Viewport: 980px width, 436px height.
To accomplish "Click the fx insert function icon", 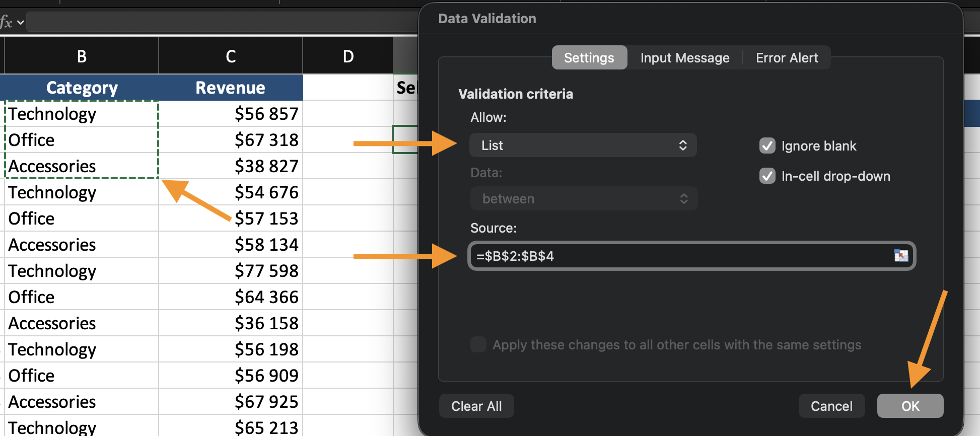I will [x=6, y=22].
